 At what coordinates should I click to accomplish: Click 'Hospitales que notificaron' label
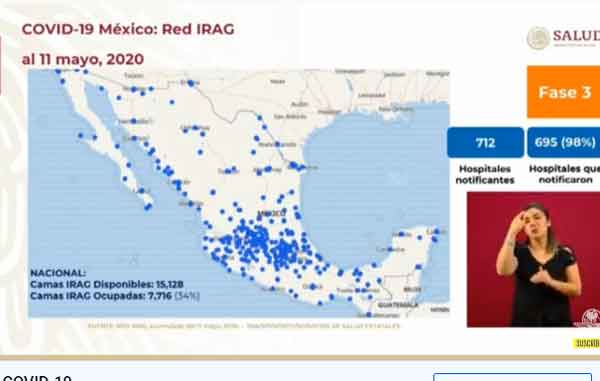tap(564, 174)
